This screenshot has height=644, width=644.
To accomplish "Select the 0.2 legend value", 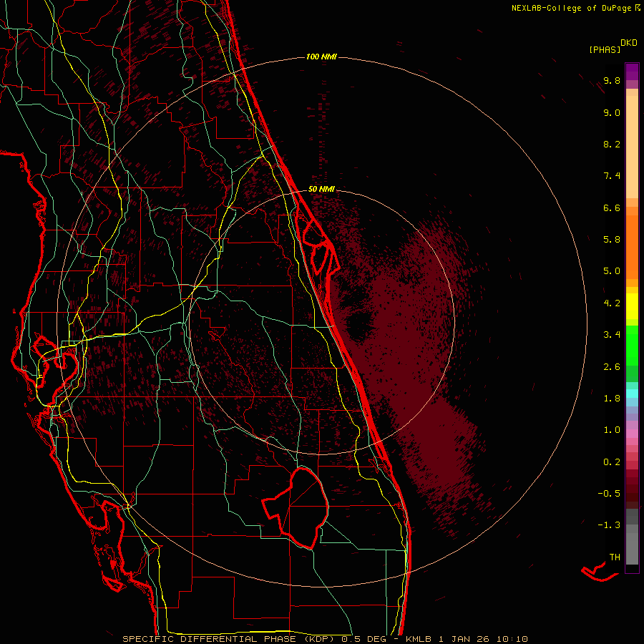I will pyautogui.click(x=612, y=462).
